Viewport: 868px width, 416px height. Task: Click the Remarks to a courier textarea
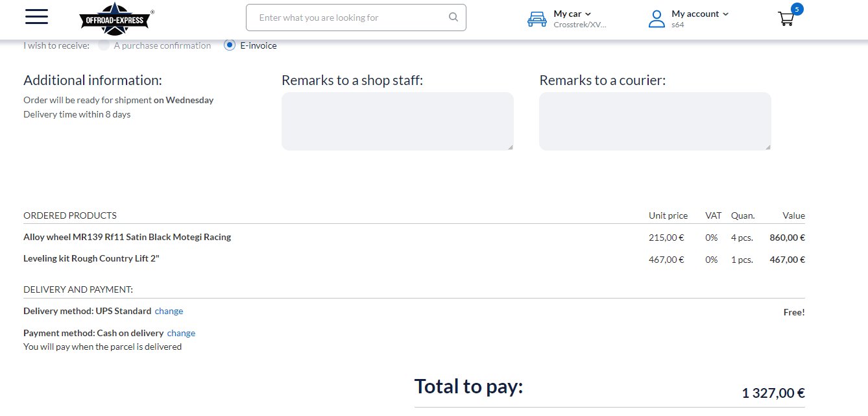coord(655,121)
